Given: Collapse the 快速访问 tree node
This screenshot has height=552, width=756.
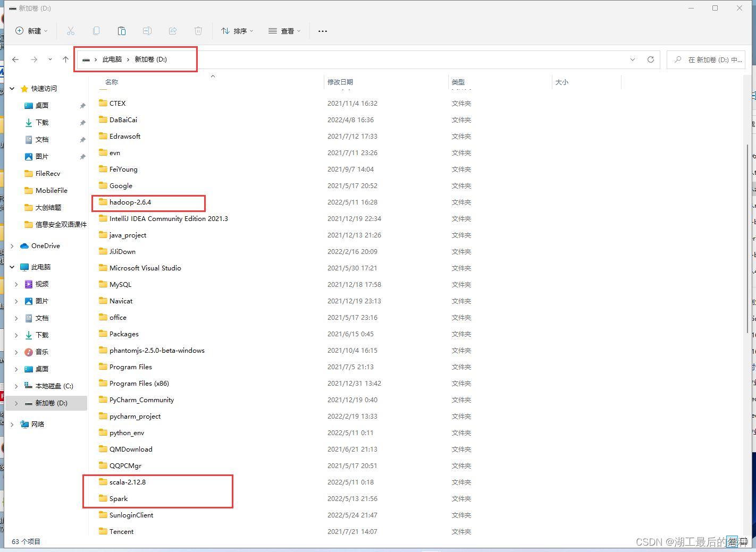Looking at the screenshot, I should (12, 89).
